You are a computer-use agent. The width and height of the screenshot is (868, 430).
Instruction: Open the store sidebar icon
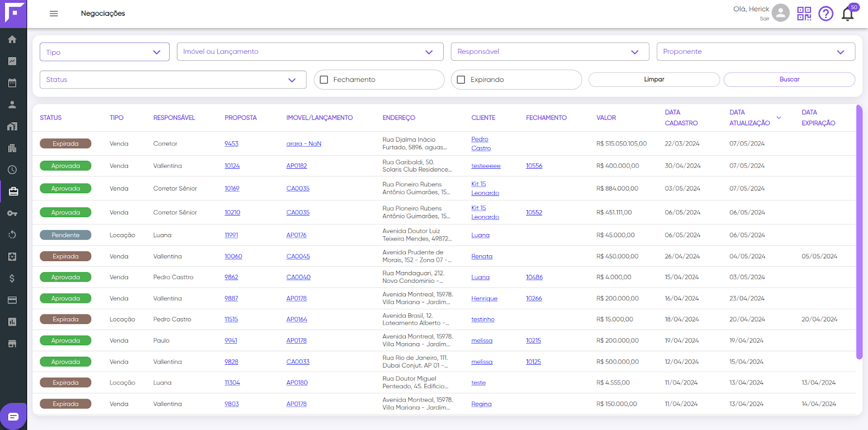click(x=12, y=343)
